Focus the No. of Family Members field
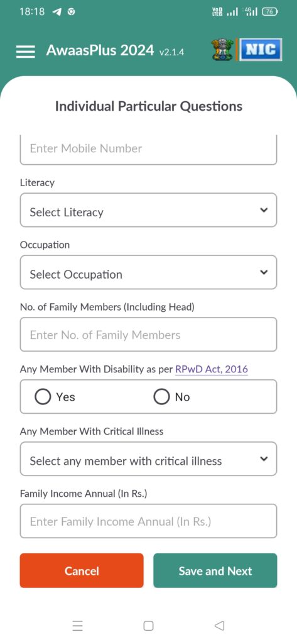The height and width of the screenshot is (644, 297). 148,335
